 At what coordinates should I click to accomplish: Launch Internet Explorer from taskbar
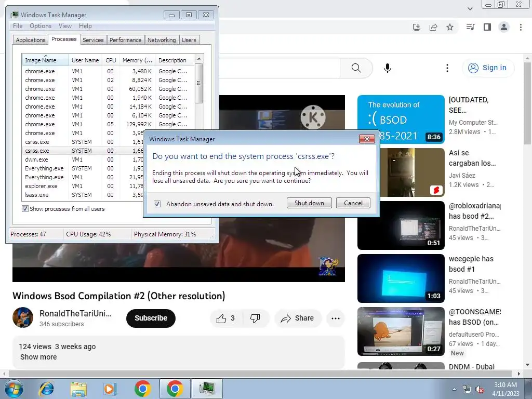[46, 389]
